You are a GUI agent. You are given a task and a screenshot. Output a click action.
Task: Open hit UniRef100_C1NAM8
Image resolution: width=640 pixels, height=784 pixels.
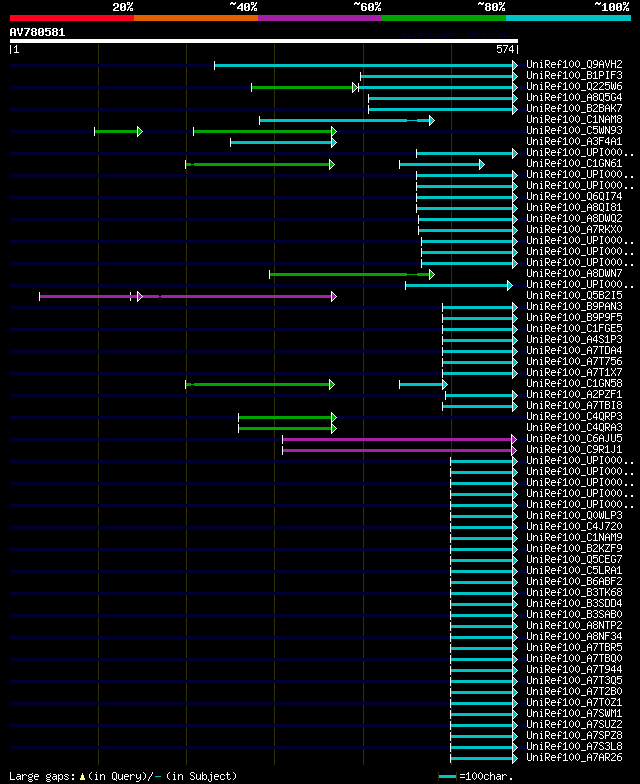[574, 119]
